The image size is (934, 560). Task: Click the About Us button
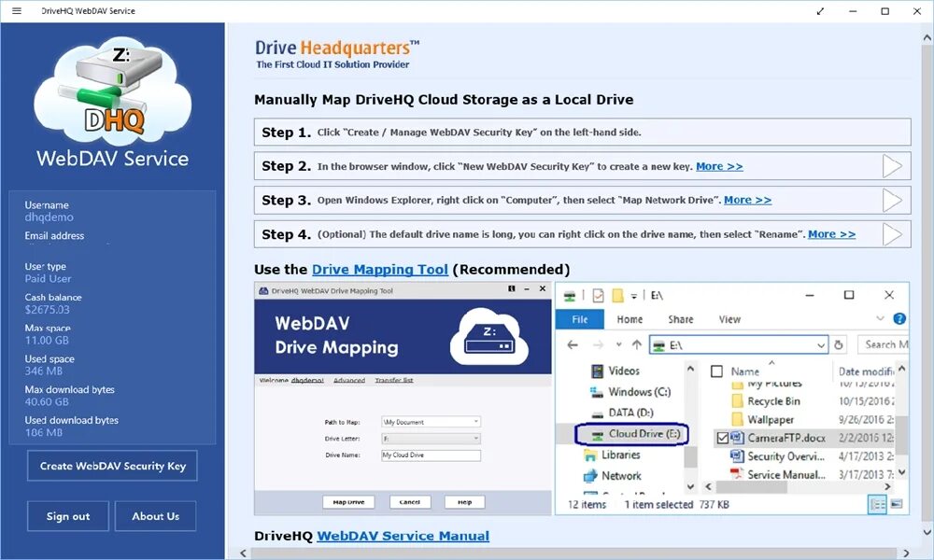tap(155, 516)
